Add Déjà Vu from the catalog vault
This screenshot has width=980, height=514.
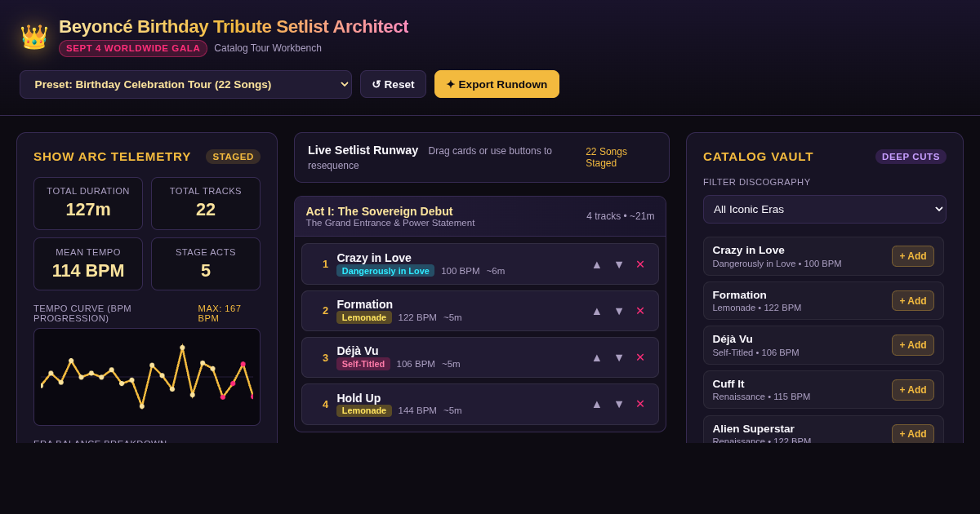pos(913,345)
